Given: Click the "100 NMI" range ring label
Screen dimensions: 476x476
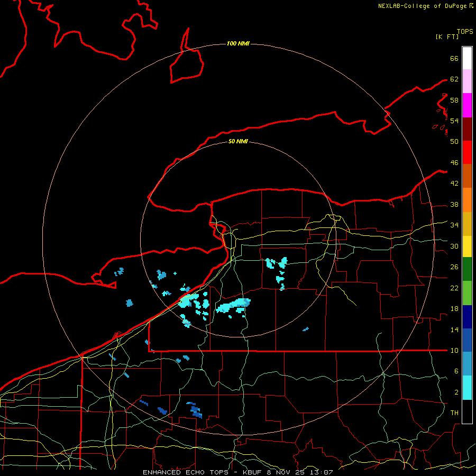Looking at the screenshot, I should (238, 43).
